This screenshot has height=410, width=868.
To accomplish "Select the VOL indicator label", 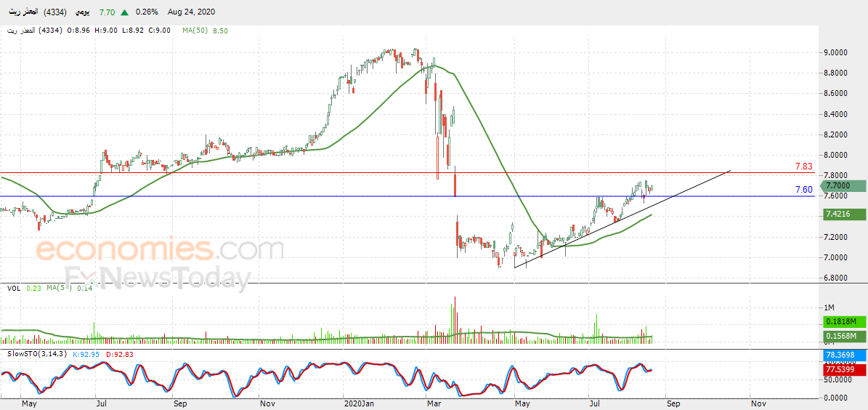I will pyautogui.click(x=14, y=288).
